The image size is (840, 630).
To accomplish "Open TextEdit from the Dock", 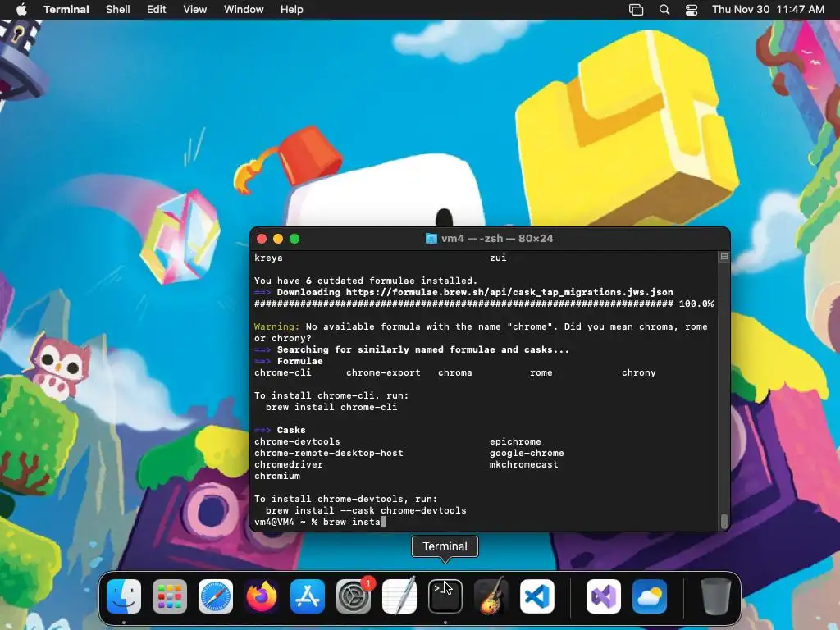I will (x=399, y=596).
